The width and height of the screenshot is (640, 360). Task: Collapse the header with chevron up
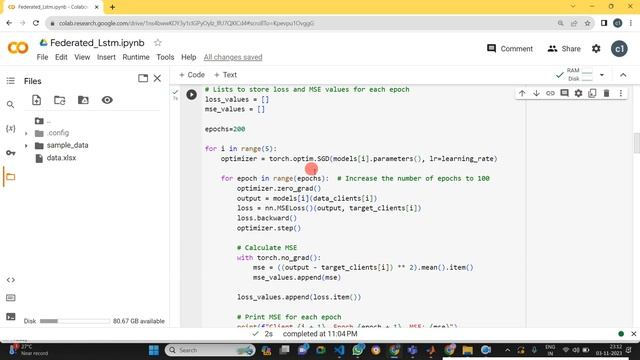click(x=623, y=75)
